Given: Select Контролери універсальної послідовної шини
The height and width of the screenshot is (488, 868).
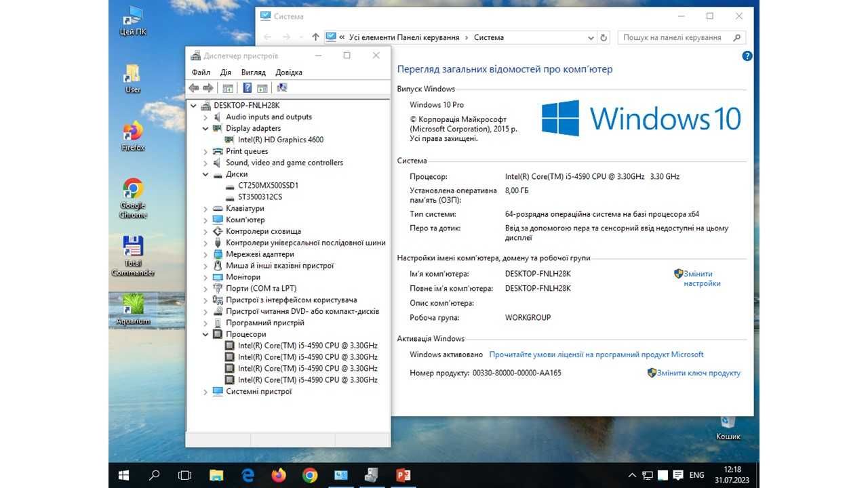Looking at the screenshot, I should [306, 243].
